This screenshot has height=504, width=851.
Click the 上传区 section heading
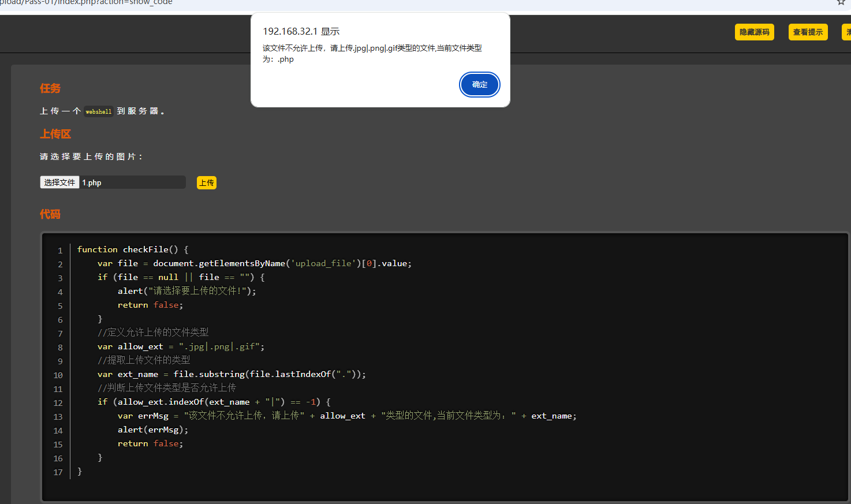pos(55,134)
